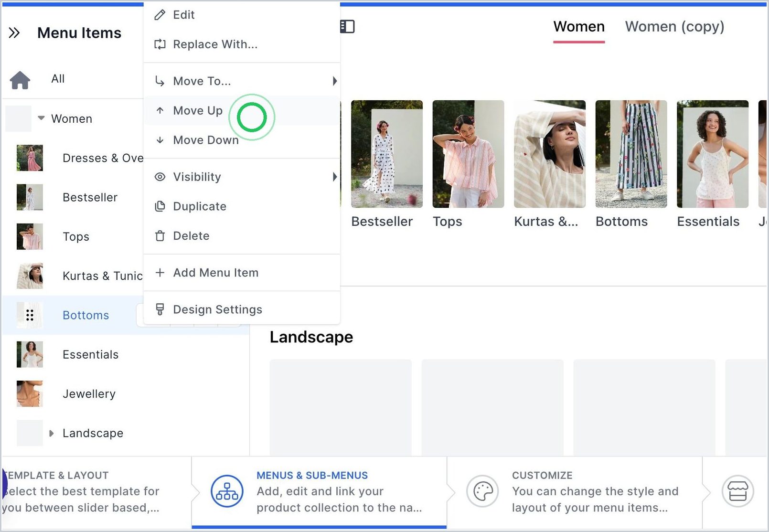This screenshot has height=532, width=769.
Task: Click the copy icon beside Duplicate
Action: pyautogui.click(x=160, y=206)
